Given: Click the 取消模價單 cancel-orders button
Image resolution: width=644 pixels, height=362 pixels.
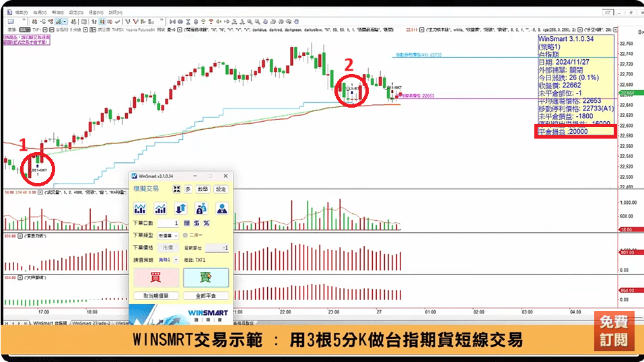Looking at the screenshot, I should click(156, 296).
